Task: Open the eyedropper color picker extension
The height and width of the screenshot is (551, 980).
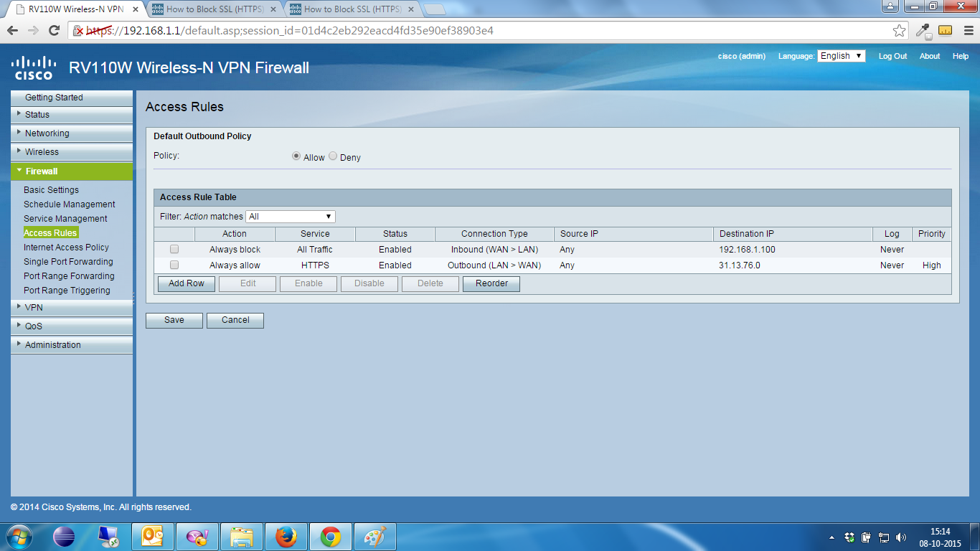Action: [x=923, y=31]
